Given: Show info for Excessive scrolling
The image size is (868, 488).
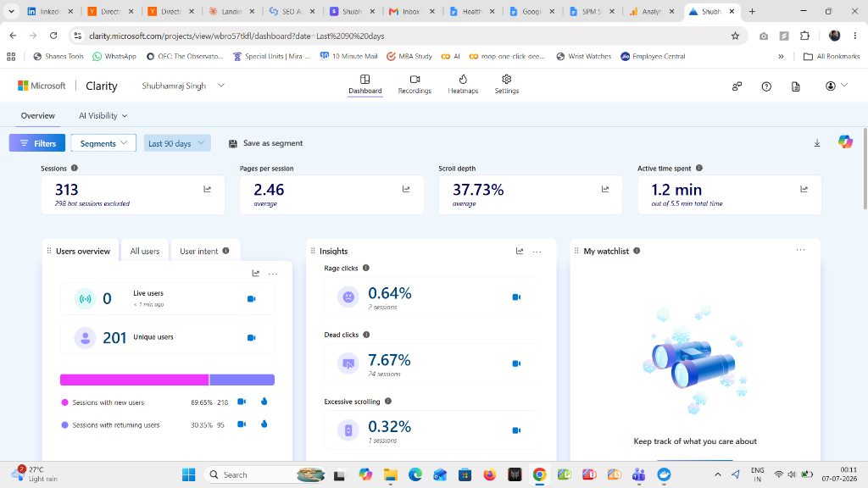Looking at the screenshot, I should pos(388,402).
